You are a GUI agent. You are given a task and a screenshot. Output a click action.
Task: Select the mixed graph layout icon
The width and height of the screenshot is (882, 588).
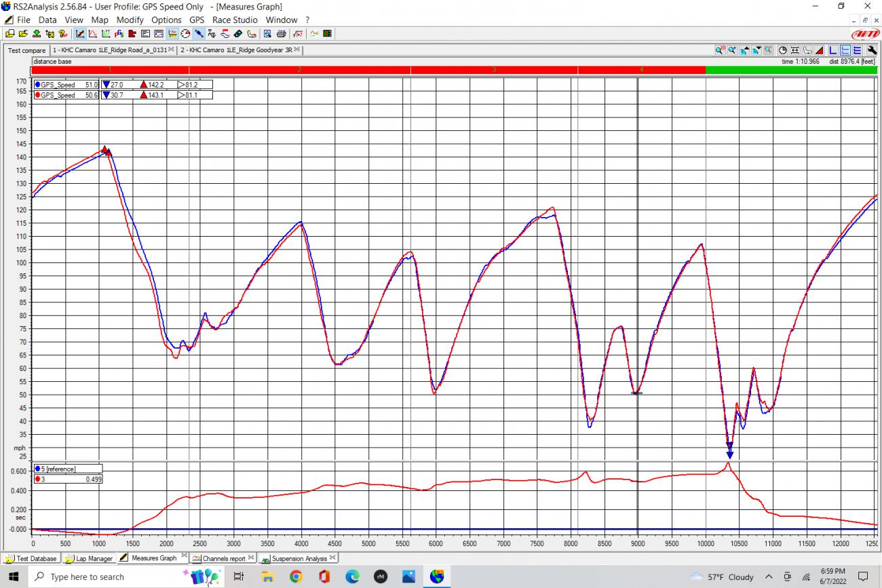(x=845, y=50)
